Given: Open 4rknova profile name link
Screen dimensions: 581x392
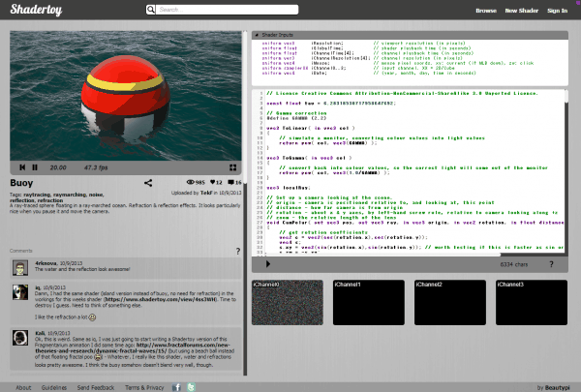Looking at the screenshot, I should [46, 263].
